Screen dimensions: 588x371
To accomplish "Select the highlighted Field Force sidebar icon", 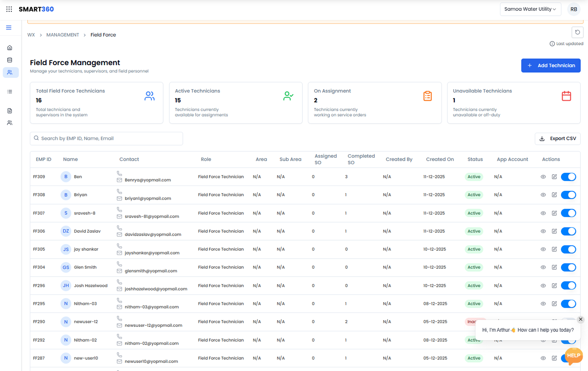I will (x=10, y=72).
